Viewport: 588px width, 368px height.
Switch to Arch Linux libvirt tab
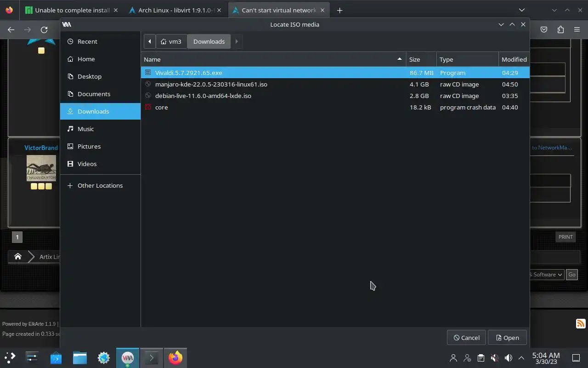point(176,10)
